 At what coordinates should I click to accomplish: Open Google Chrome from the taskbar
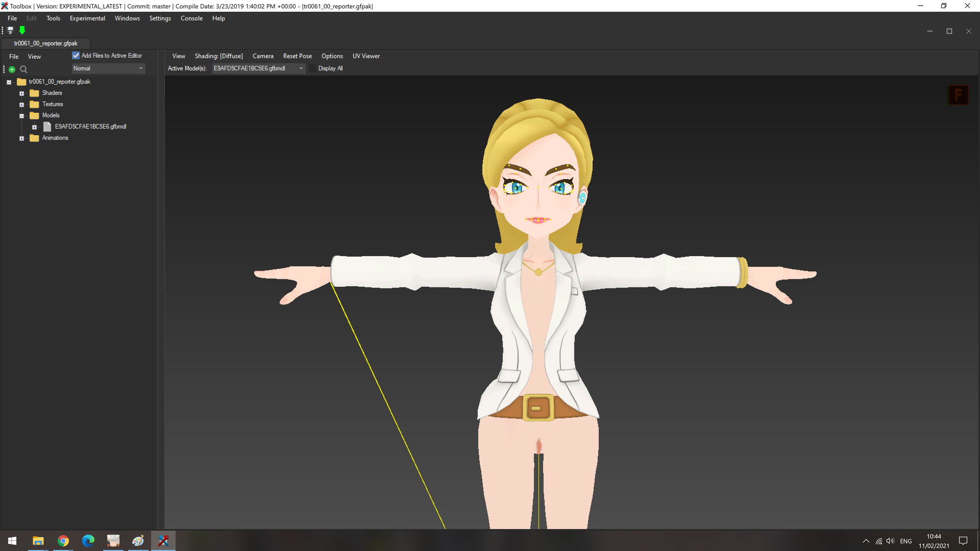pyautogui.click(x=63, y=541)
